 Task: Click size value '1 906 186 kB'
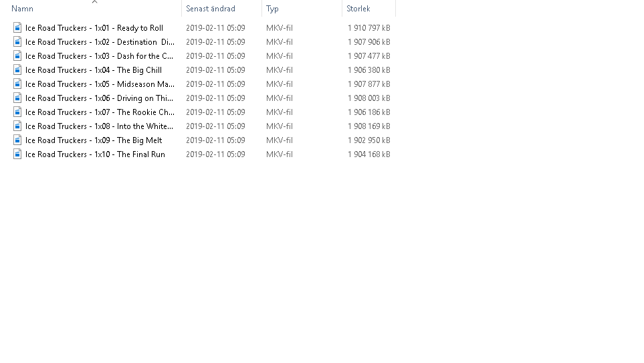(369, 112)
